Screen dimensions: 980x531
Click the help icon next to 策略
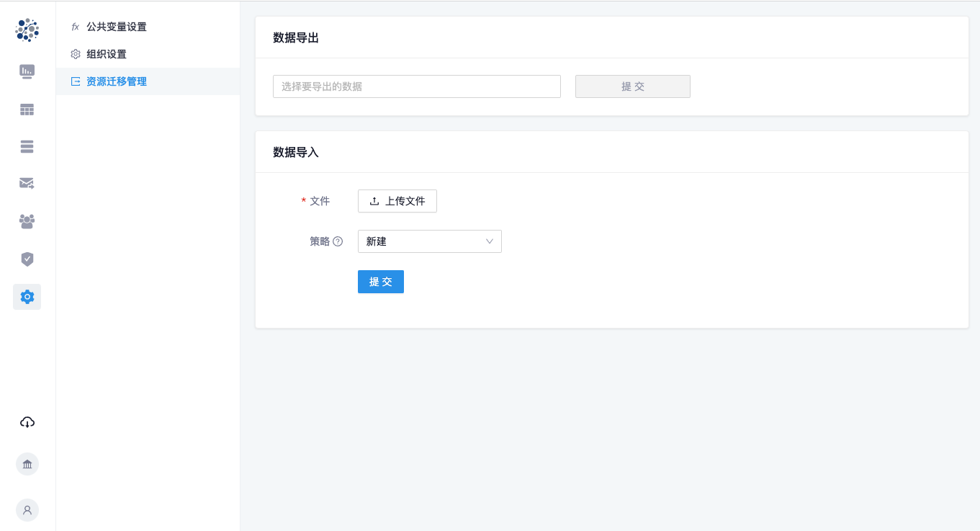pyautogui.click(x=338, y=242)
